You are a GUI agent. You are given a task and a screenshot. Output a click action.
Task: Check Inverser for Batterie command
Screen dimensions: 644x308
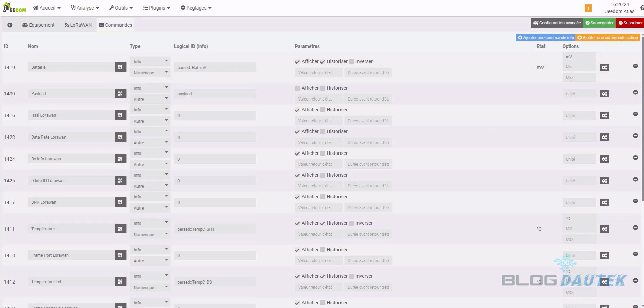point(351,62)
